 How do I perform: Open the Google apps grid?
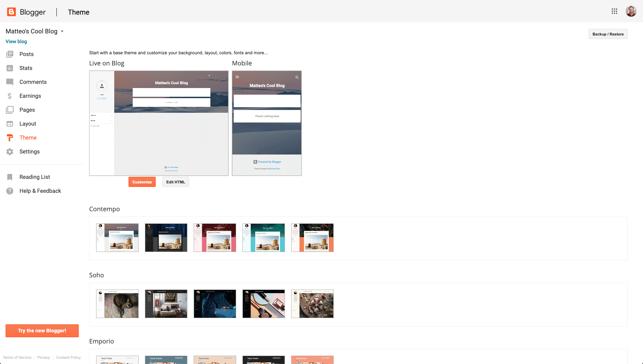[x=614, y=11]
